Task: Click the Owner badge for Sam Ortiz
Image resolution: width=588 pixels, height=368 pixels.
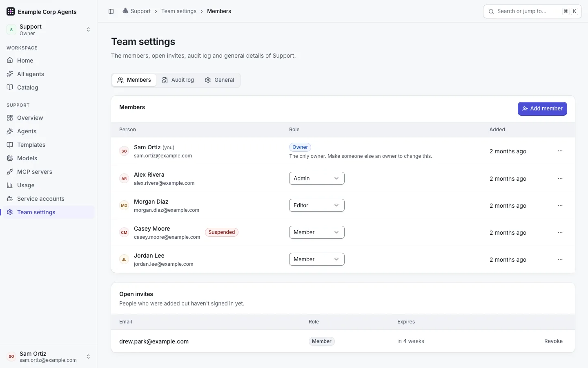Action: (300, 147)
